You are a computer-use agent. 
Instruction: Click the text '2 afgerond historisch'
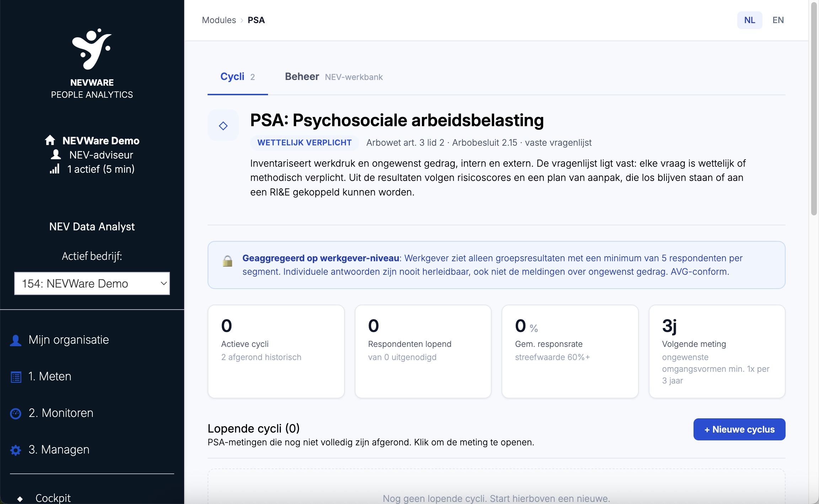(x=261, y=357)
